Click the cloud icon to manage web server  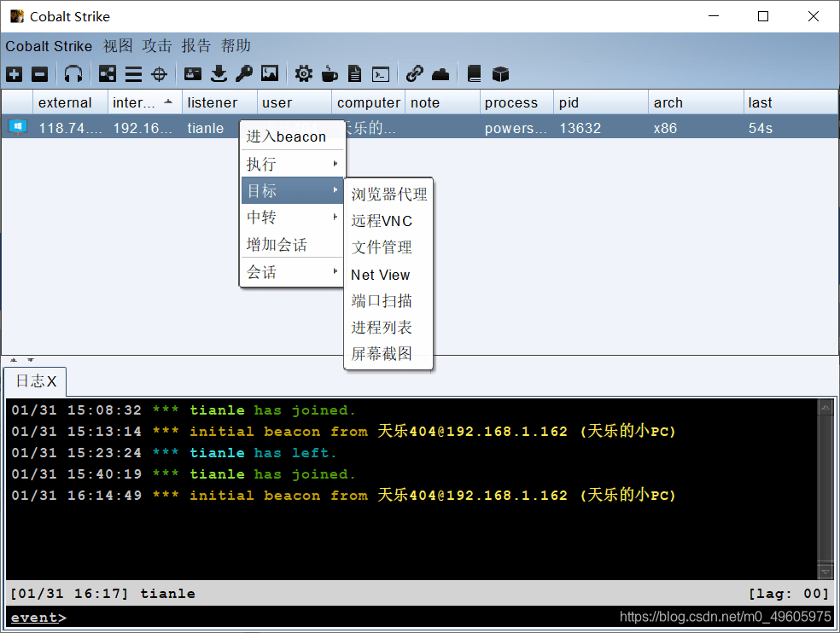coord(440,74)
